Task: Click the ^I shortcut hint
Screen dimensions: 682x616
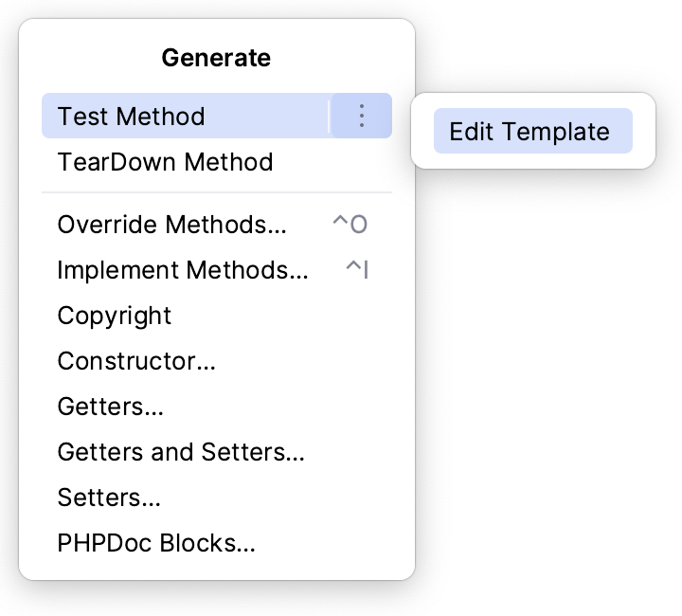Action: pyautogui.click(x=356, y=270)
